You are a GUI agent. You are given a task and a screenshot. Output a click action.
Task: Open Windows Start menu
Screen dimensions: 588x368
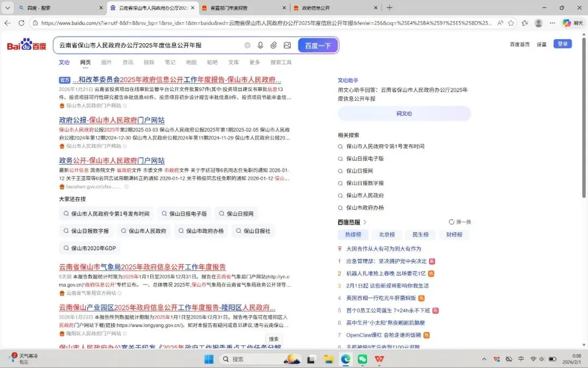(209, 359)
